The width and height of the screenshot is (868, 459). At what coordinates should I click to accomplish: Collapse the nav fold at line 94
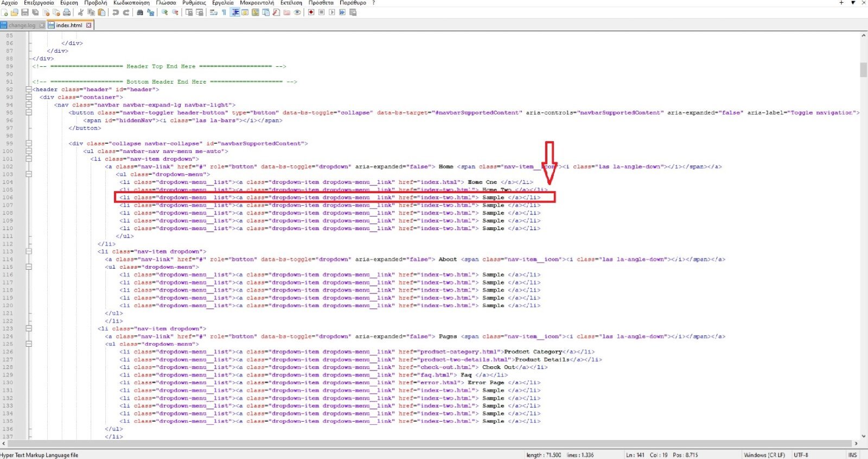tap(29, 105)
